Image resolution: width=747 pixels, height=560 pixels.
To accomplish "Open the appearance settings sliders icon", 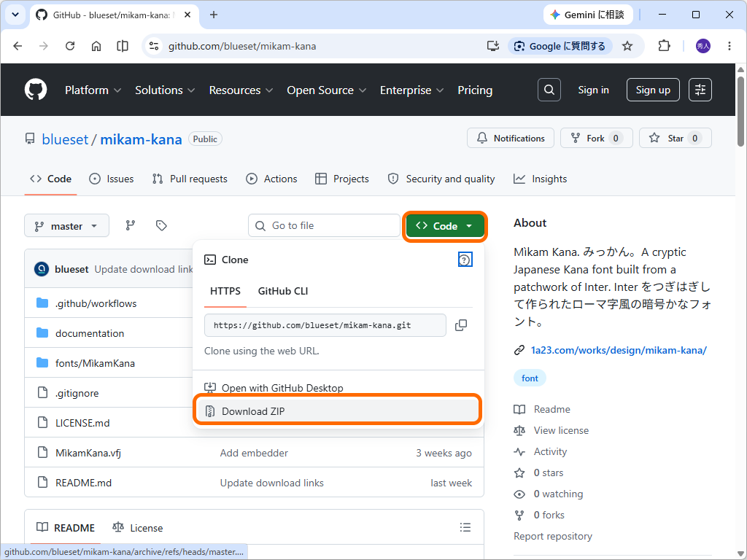I will (700, 90).
